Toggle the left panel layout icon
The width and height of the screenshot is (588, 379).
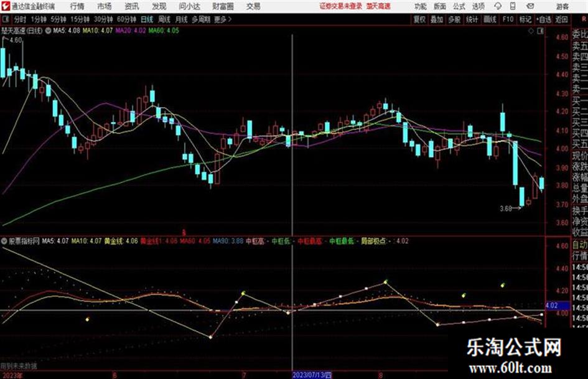click(5, 19)
